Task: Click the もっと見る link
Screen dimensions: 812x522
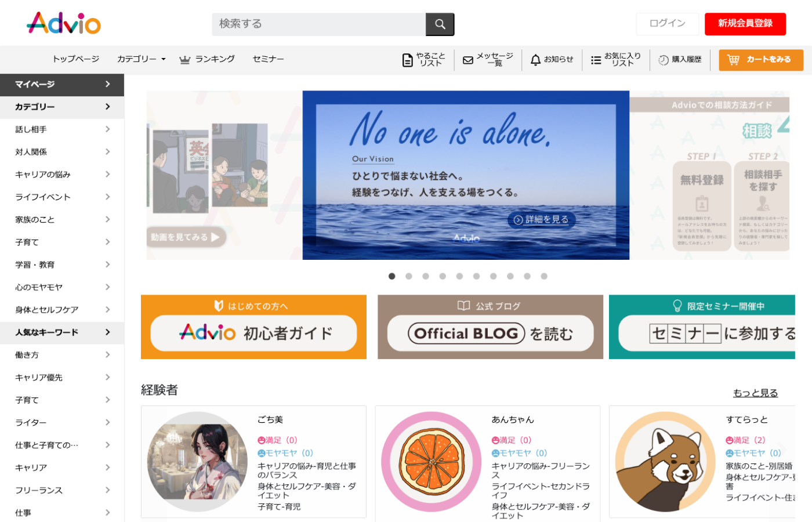Action: click(x=755, y=393)
